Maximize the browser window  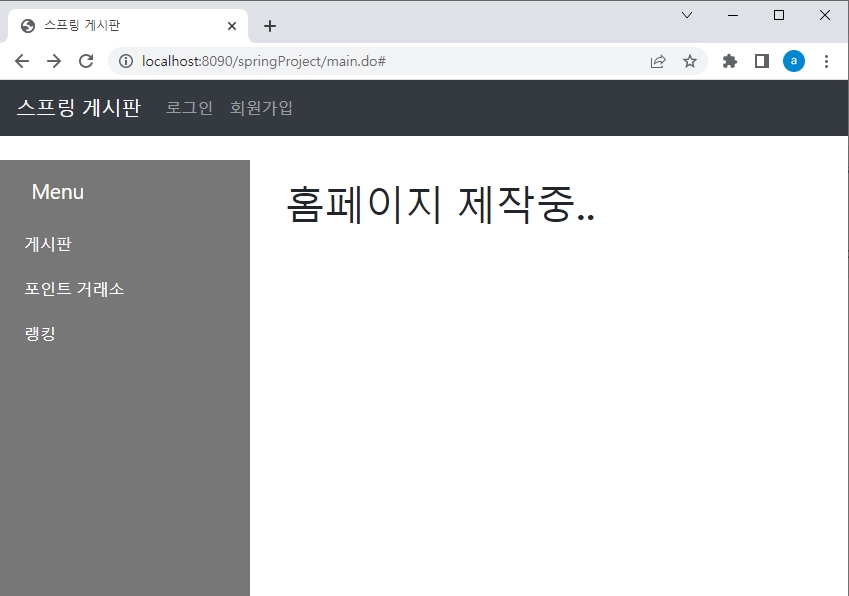pos(779,15)
